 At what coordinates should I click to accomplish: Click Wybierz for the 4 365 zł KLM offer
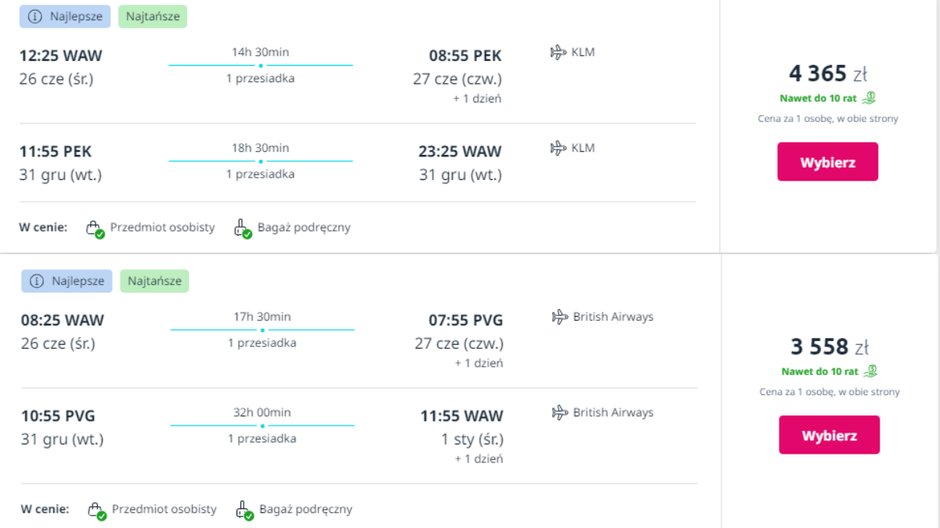coord(827,162)
